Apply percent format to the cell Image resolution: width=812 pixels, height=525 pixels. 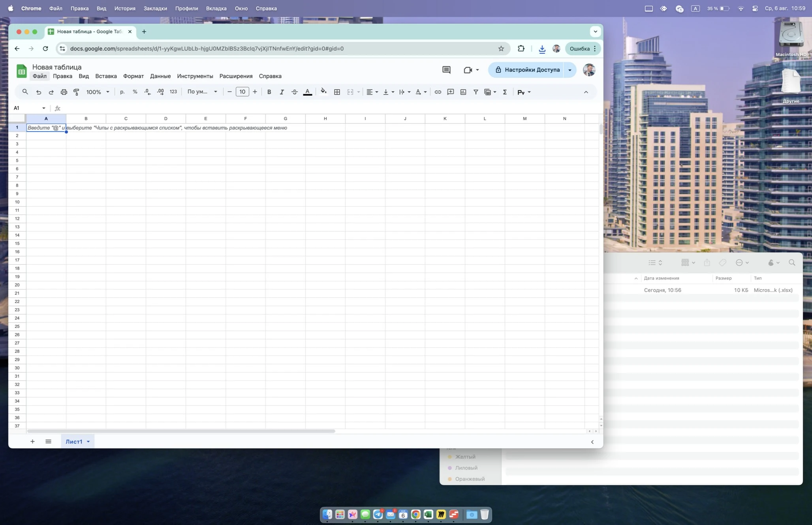[x=135, y=92]
